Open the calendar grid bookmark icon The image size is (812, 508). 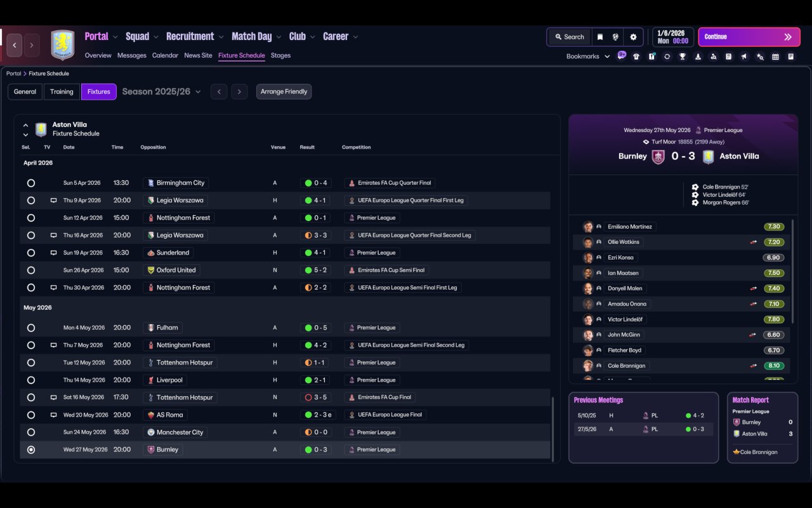point(775,57)
